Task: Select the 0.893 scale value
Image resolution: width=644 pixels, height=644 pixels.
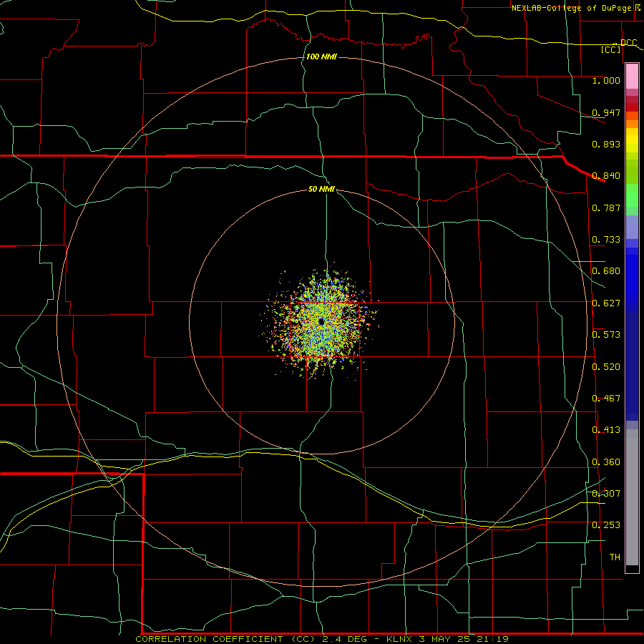Action: click(606, 144)
